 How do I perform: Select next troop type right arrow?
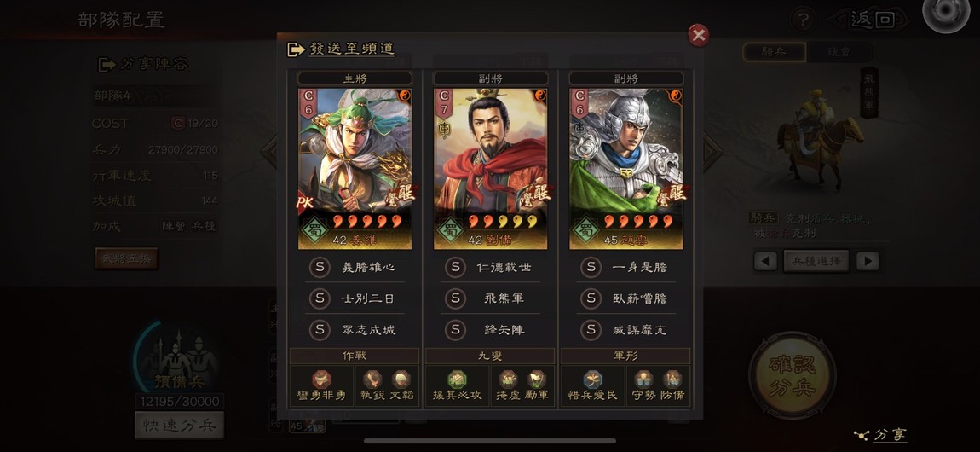[x=868, y=261]
